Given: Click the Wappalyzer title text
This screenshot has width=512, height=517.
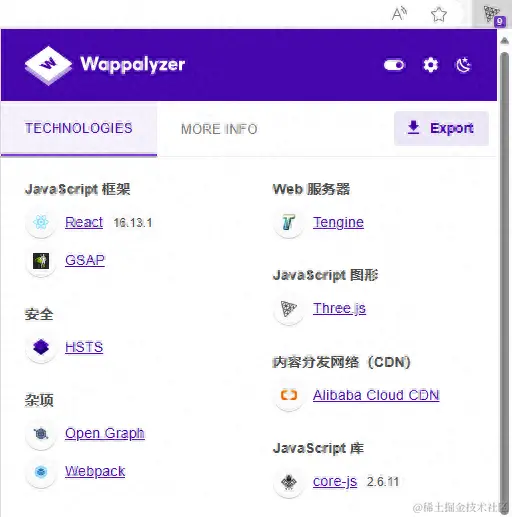Looking at the screenshot, I should [x=132, y=64].
